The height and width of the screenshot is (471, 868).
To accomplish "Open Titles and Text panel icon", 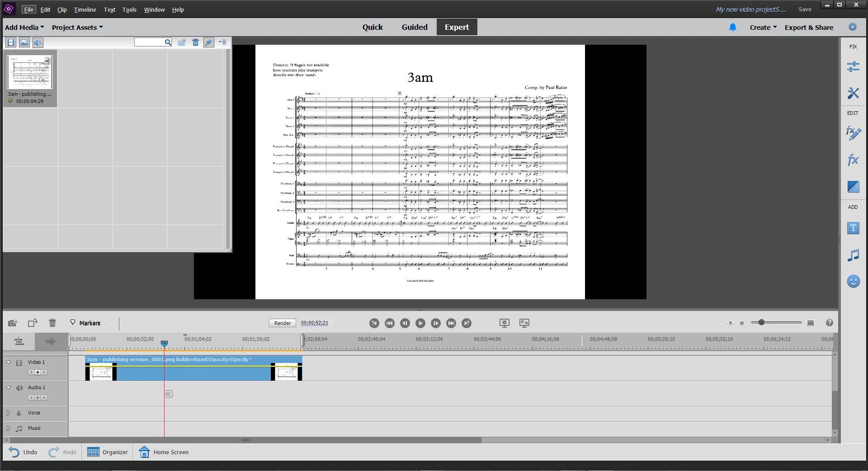I will [x=853, y=228].
